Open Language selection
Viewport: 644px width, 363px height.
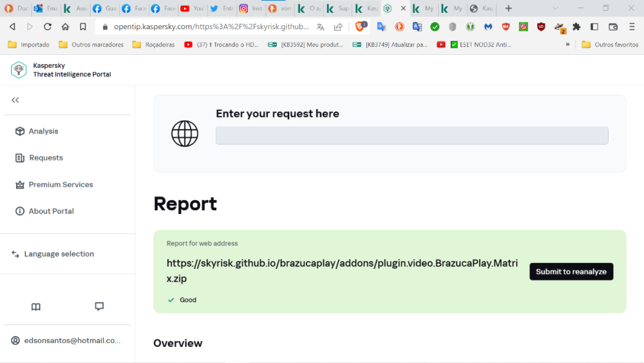[53, 254]
